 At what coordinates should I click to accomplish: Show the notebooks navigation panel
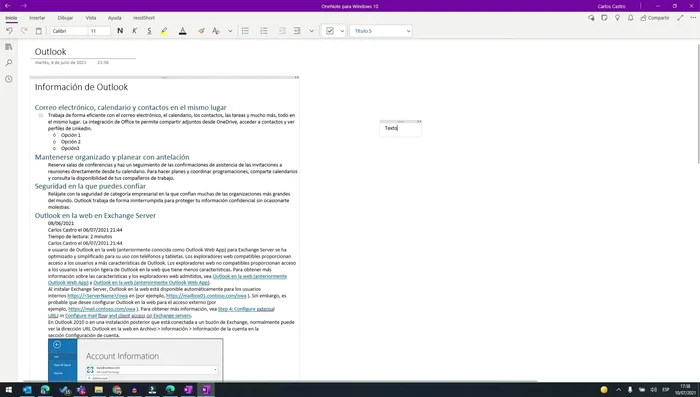pyautogui.click(x=9, y=47)
